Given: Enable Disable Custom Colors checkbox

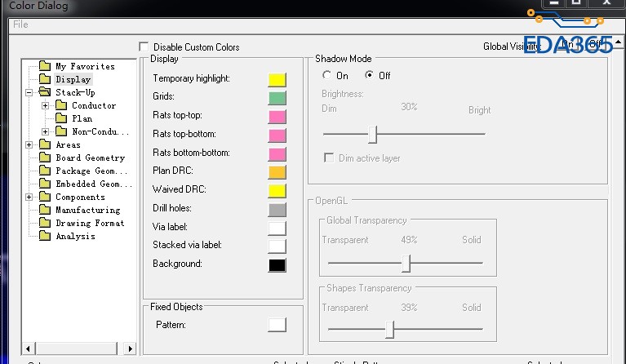Looking at the screenshot, I should (144, 47).
